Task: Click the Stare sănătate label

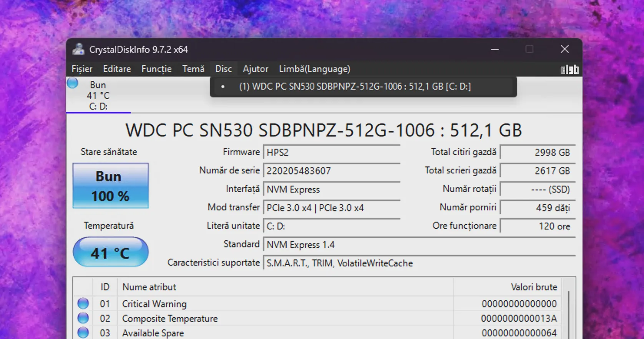Action: coord(109,152)
